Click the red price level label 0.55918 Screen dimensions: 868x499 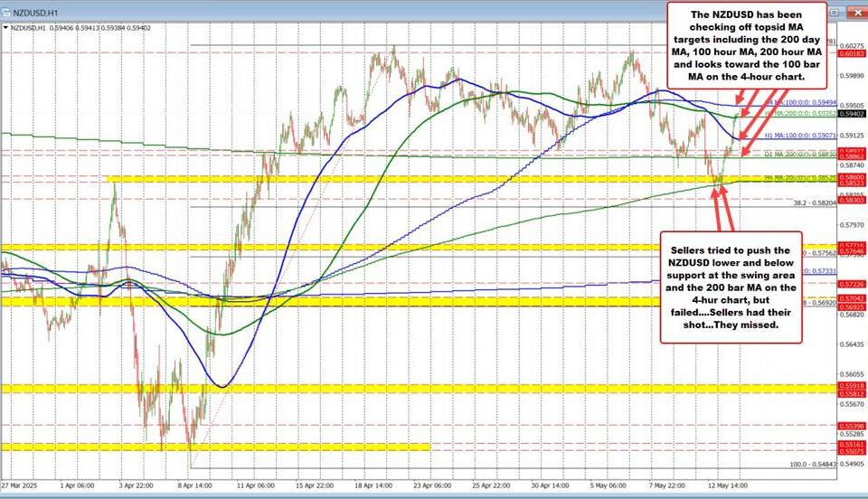click(x=852, y=386)
